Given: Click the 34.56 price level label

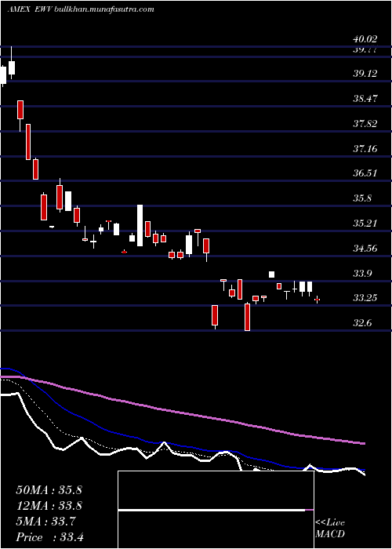Looking at the screenshot, I should click(x=365, y=249).
